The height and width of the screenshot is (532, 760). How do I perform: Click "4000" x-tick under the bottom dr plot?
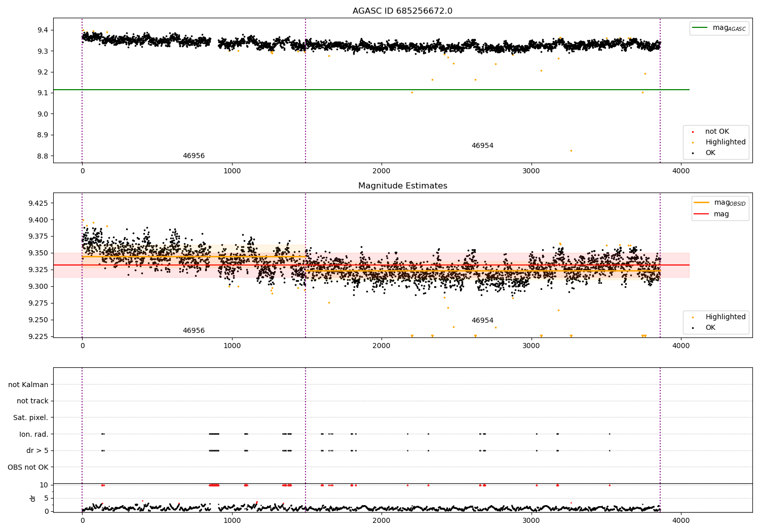point(681,520)
